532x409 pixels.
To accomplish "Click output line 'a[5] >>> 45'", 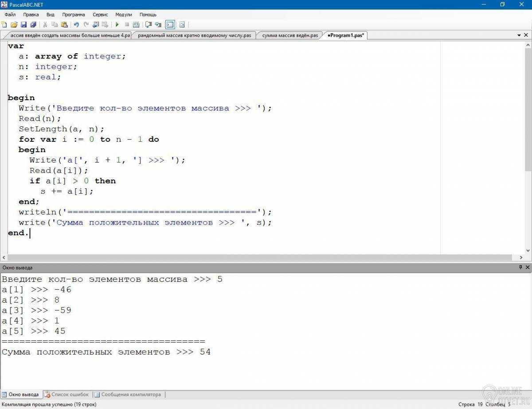I will (34, 331).
